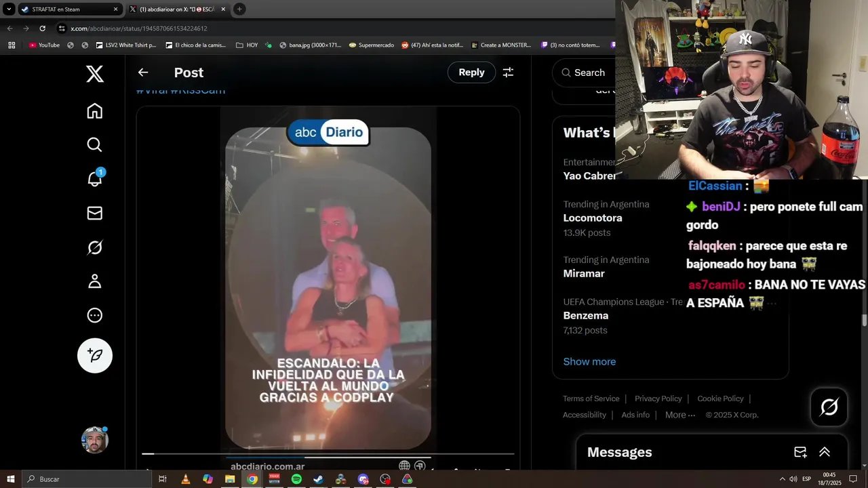Viewport: 868px width, 488px height.
Task: Open Locomotora trending topic
Action: point(593,218)
